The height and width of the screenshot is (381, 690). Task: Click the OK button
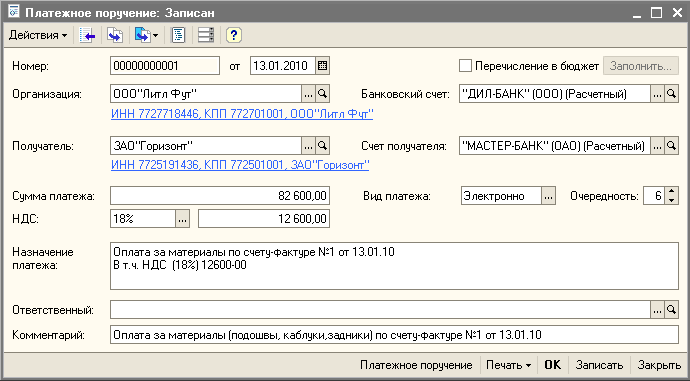coord(553,365)
